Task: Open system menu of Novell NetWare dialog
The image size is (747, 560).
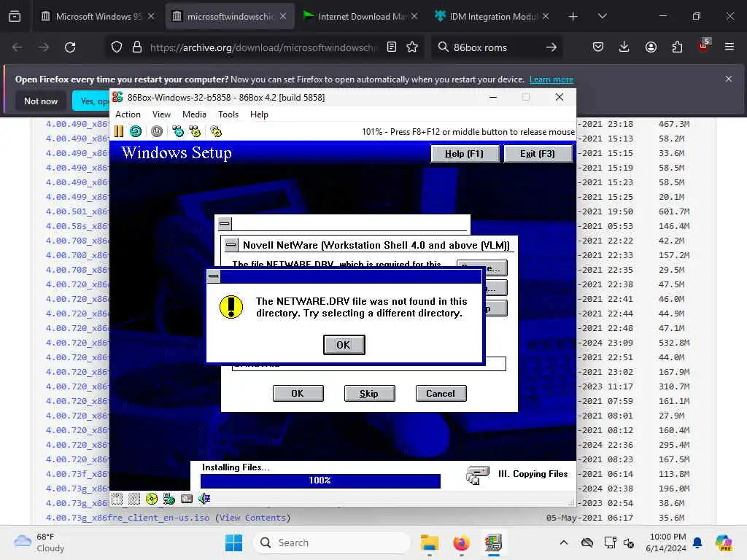Action: (x=231, y=245)
